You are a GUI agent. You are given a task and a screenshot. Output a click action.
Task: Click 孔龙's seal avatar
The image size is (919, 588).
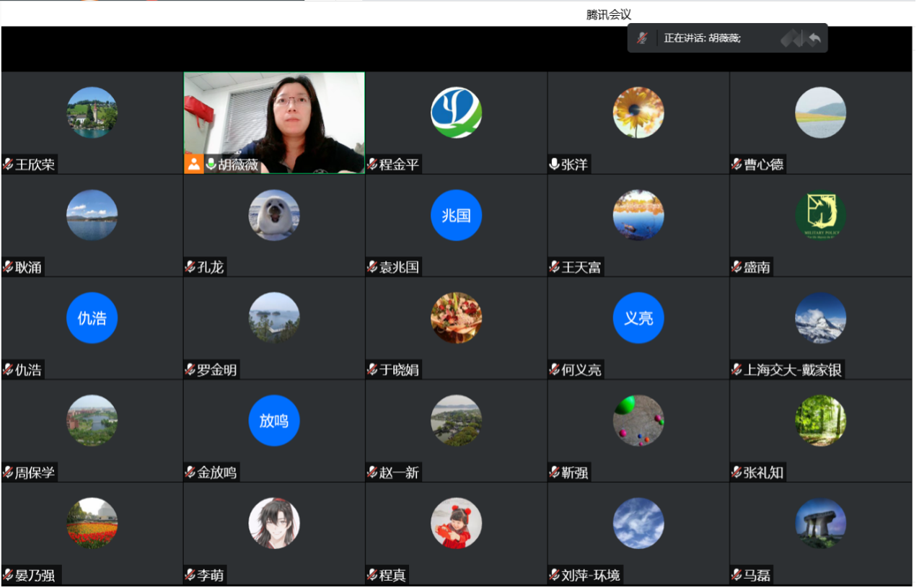click(x=274, y=215)
